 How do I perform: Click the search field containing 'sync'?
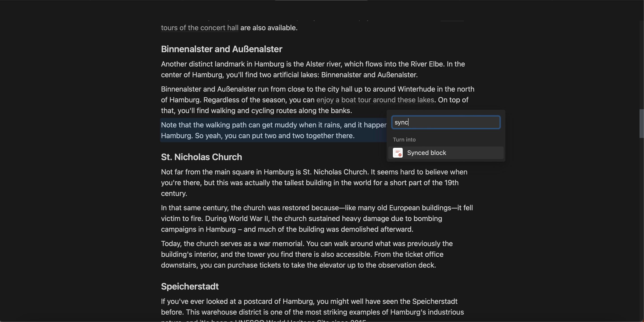point(446,122)
